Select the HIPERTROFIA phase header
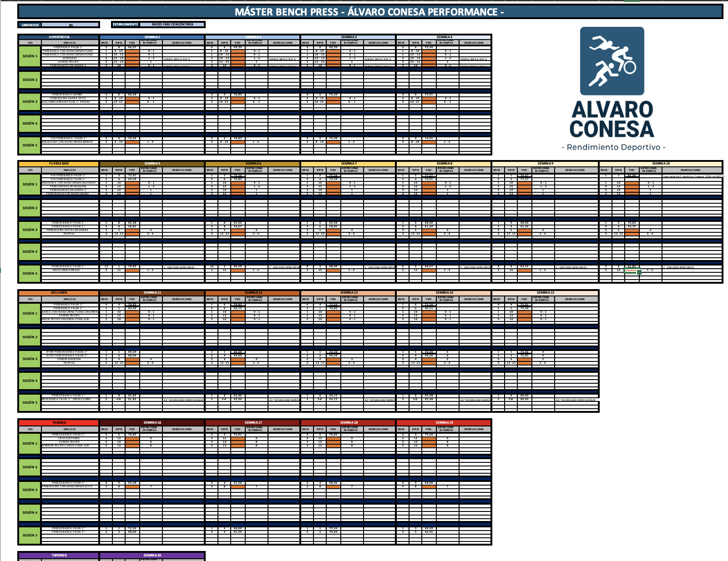Screen dimensions: 728x561 [x=59, y=37]
